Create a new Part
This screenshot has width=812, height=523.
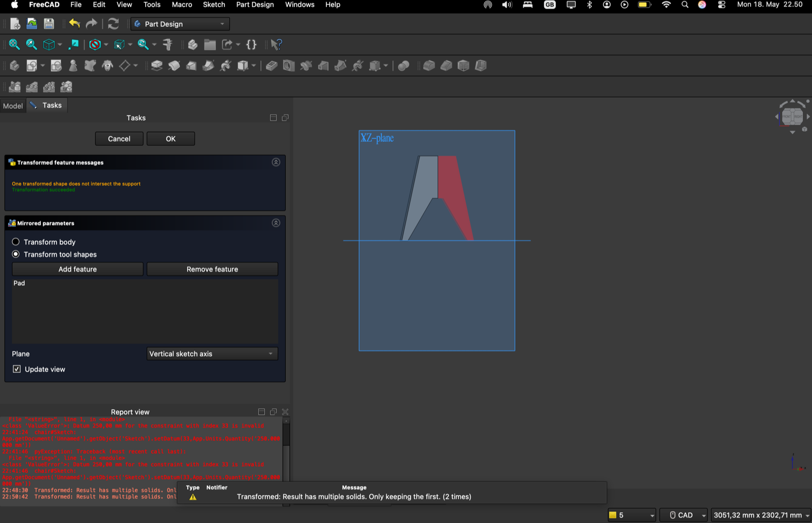(193, 45)
